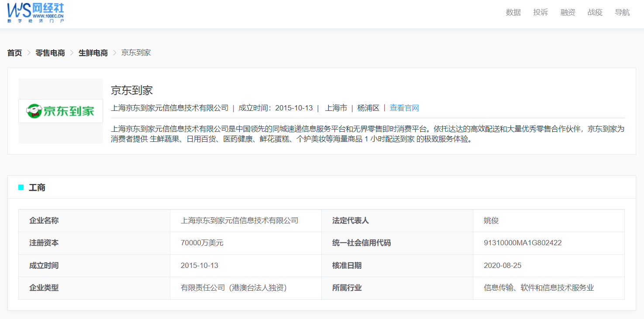Click company name in header info line
The image size is (644, 319).
(170, 108)
